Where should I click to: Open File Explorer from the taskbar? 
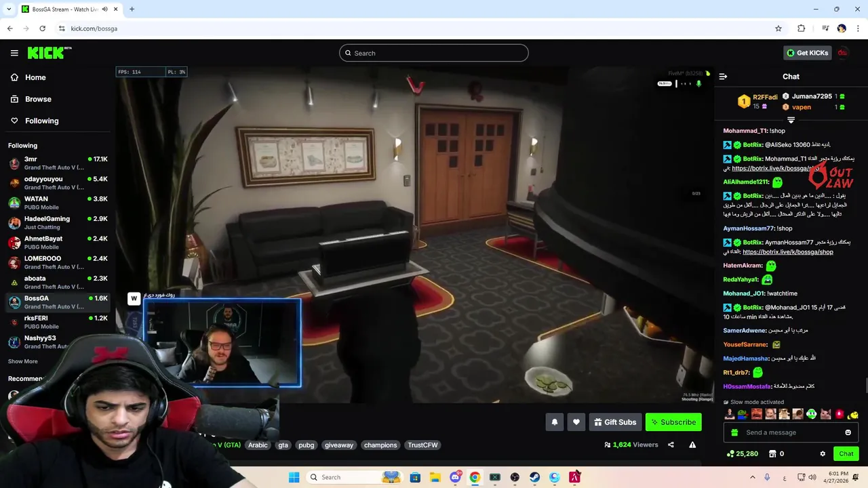pos(435,477)
